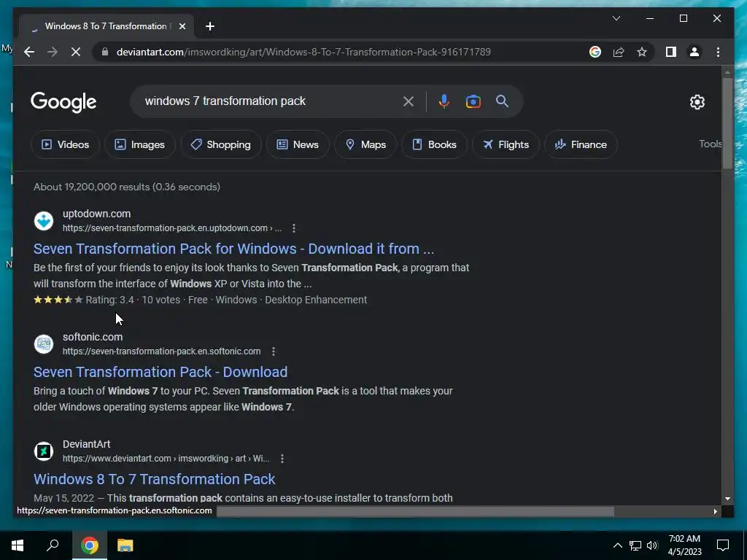This screenshot has height=560, width=747.
Task: Open the clock showing 7:02 AM
Action: tap(684, 545)
